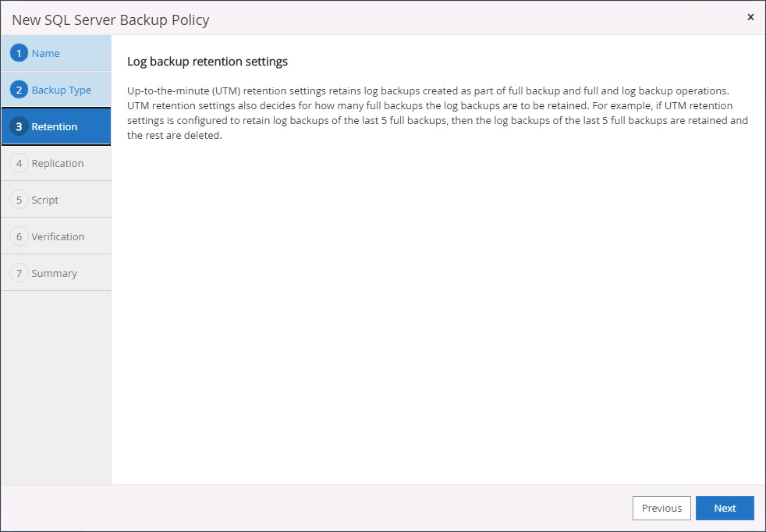
Task: Select the Retention step label
Action: point(55,127)
